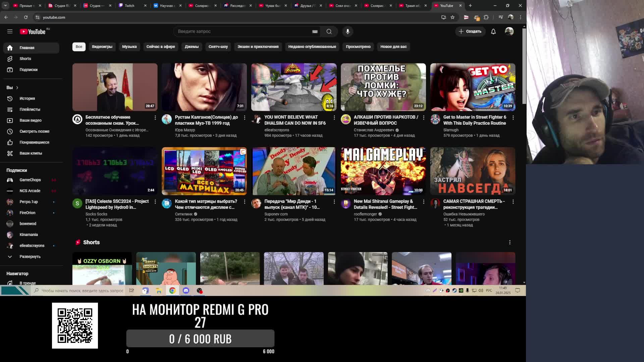Bookmark this page with star icon
Image resolution: width=644 pixels, height=362 pixels.
(452, 17)
